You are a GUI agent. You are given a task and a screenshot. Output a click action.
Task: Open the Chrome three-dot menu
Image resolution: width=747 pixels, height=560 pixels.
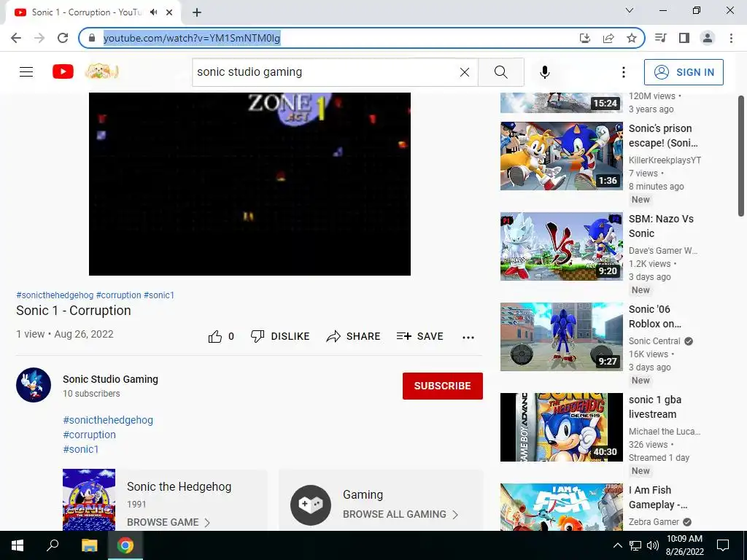731,38
